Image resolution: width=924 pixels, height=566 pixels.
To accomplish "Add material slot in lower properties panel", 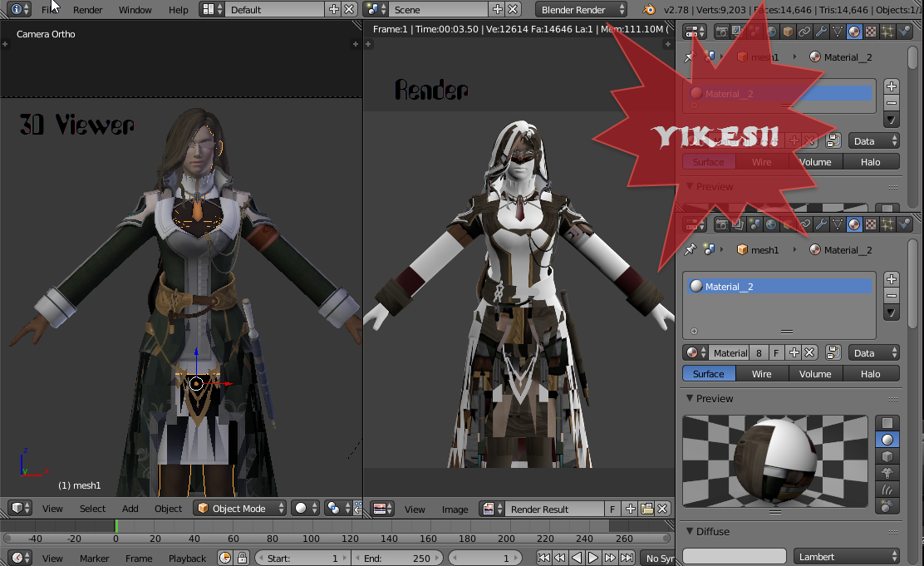I will point(892,279).
